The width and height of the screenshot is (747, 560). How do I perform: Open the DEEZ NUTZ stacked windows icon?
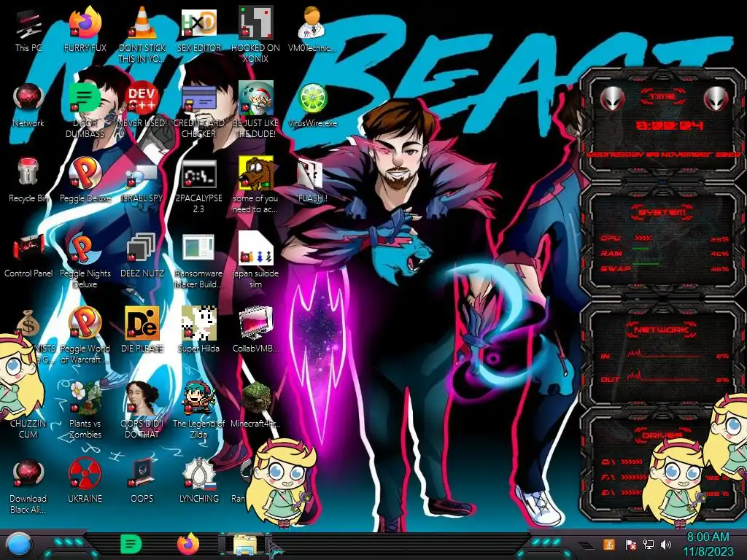click(x=142, y=255)
